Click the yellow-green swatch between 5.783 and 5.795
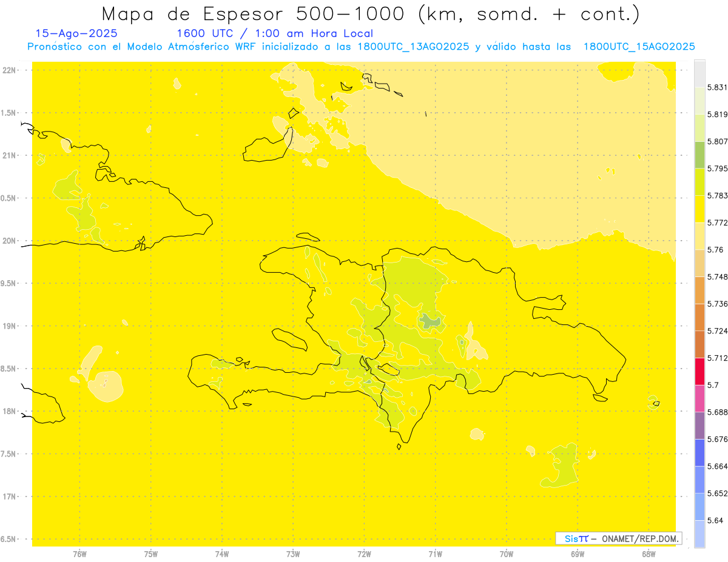Viewport: 728px width, 562px height. click(x=699, y=182)
